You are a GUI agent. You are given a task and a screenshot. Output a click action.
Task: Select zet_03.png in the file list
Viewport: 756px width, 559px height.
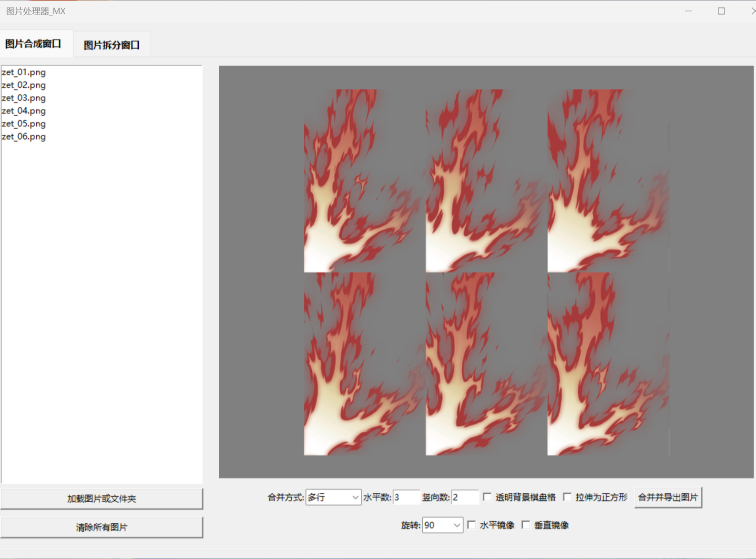click(x=24, y=98)
